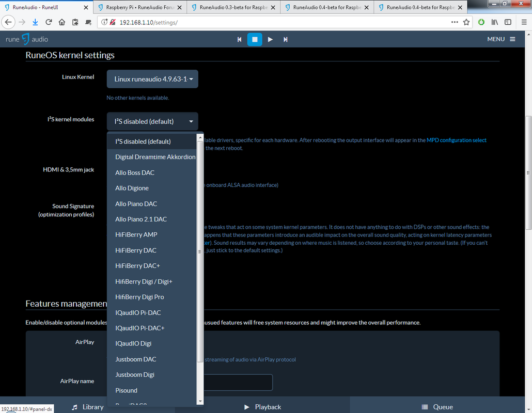Click dropdown list scrollbar up arrow
532x413 pixels.
(200, 137)
